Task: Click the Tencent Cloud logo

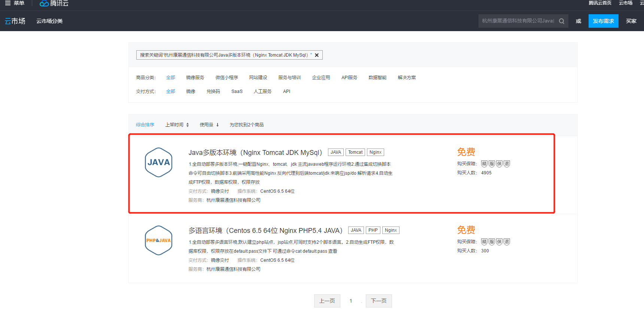Action: coord(54,3)
